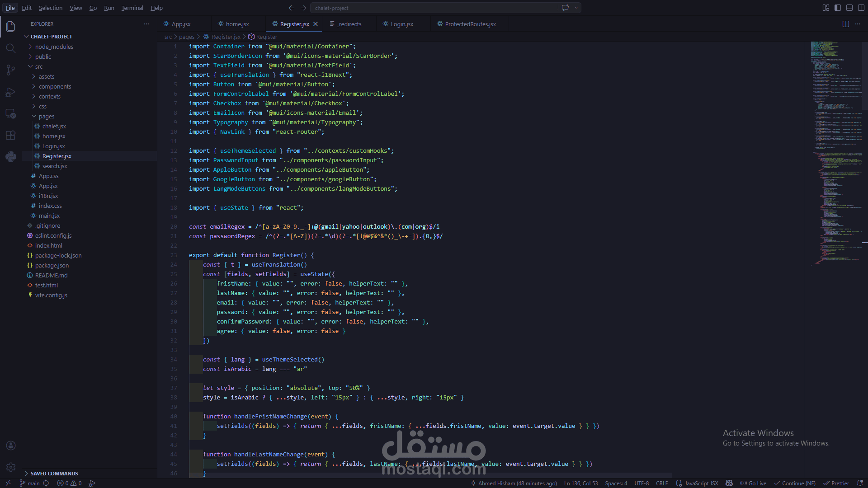Open the Source Control view icon
This screenshot has height=488, width=868.
tap(11, 70)
